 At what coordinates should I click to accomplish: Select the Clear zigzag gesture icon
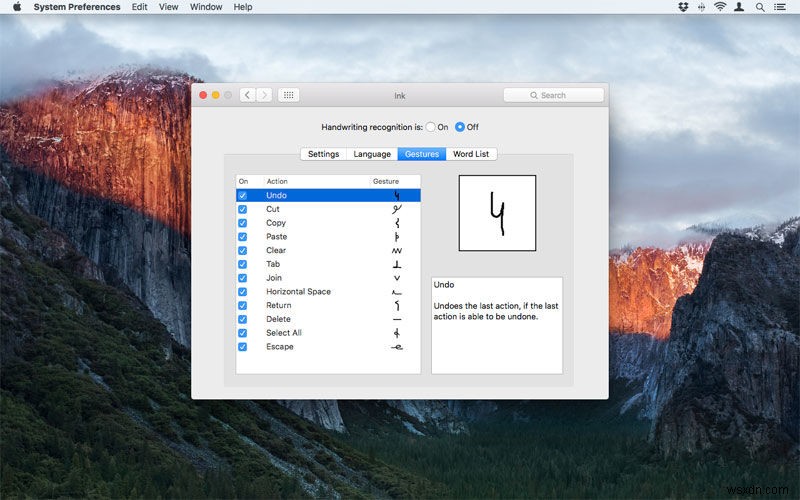pyautogui.click(x=397, y=251)
